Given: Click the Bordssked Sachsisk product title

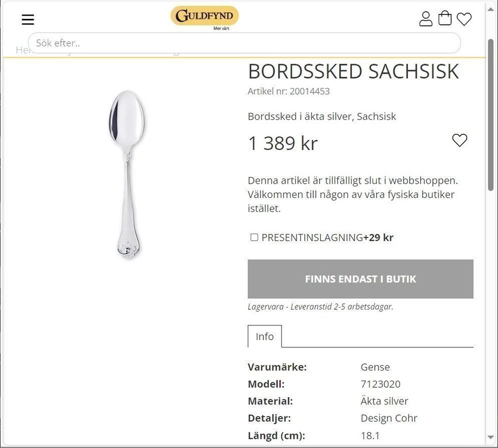Looking at the screenshot, I should 353,71.
